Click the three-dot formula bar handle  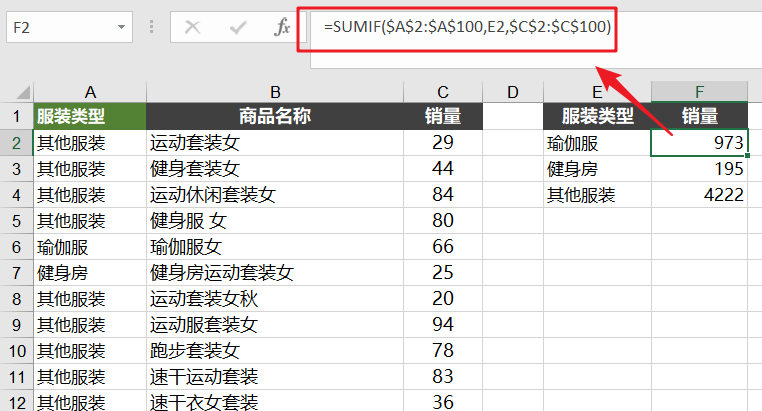[152, 27]
